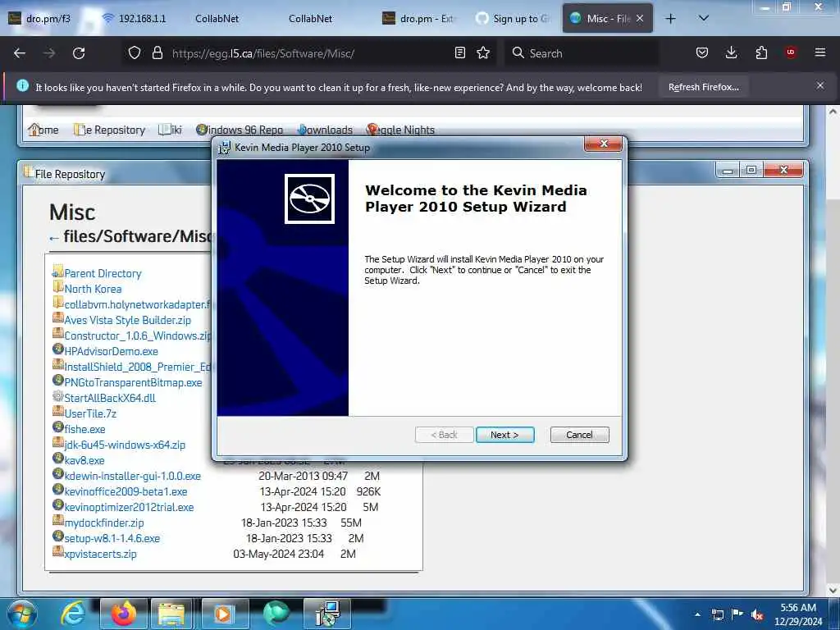This screenshot has height=630, width=840.
Task: Download kevinoffice2009-beta1.exe
Action: 126,491
